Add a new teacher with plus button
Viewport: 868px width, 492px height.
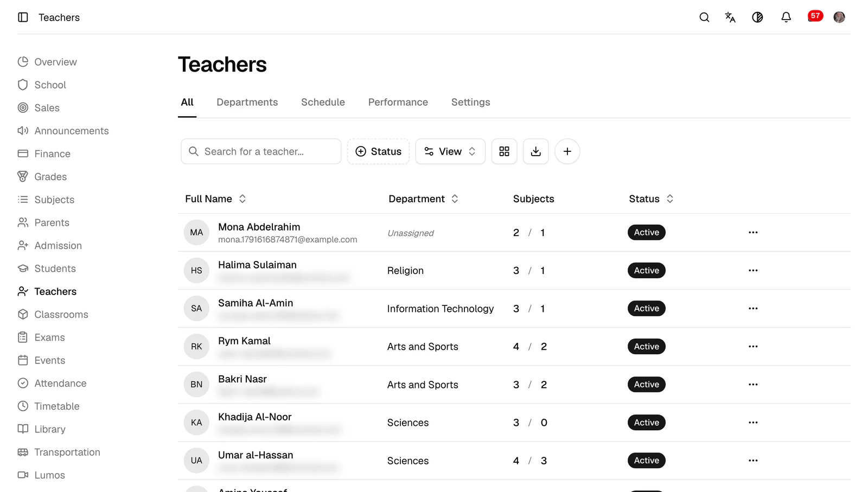[x=567, y=151]
